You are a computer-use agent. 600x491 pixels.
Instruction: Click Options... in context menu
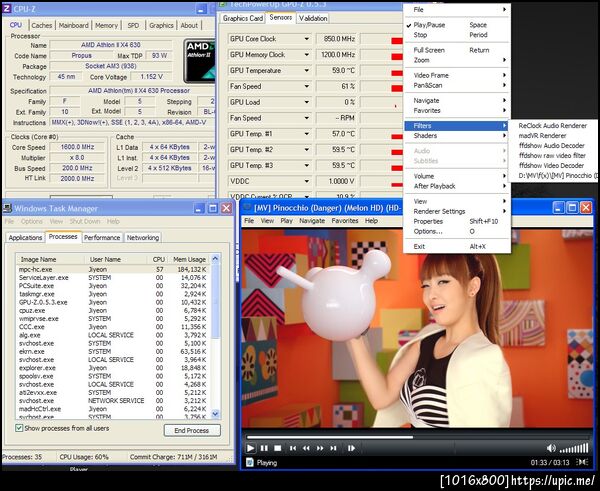click(x=457, y=231)
